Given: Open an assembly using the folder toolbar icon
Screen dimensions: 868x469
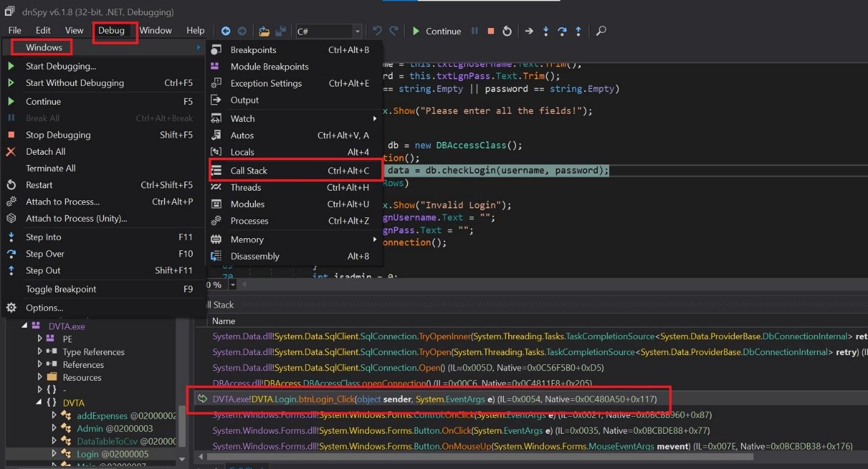Looking at the screenshot, I should coord(264,30).
